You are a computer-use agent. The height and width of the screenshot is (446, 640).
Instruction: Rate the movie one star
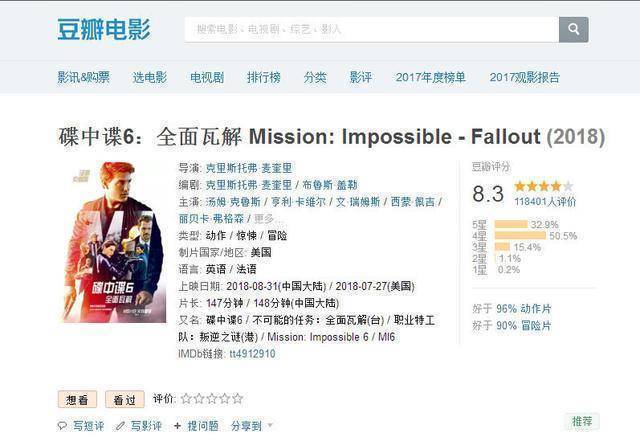(x=186, y=398)
